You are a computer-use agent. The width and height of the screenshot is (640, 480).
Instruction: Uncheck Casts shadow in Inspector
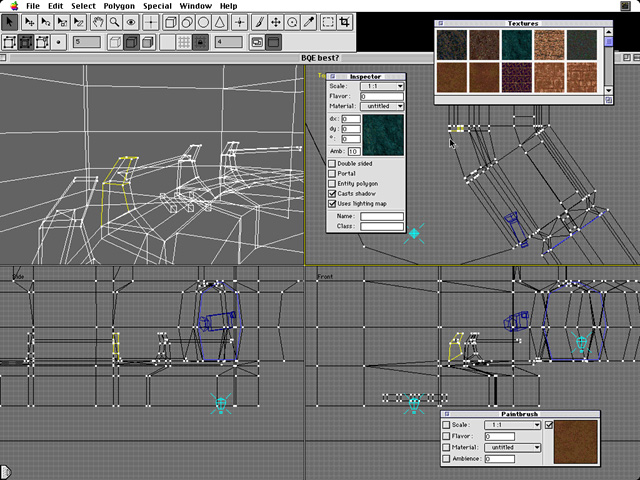pos(333,193)
